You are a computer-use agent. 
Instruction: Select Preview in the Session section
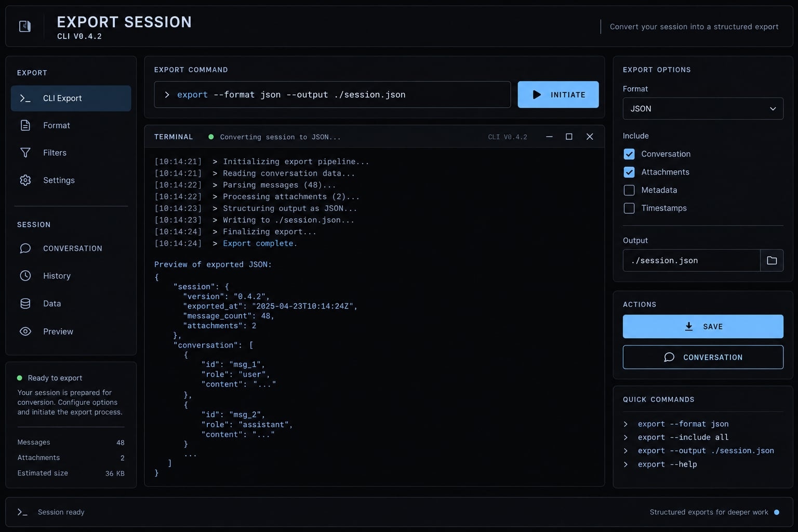(x=71, y=331)
